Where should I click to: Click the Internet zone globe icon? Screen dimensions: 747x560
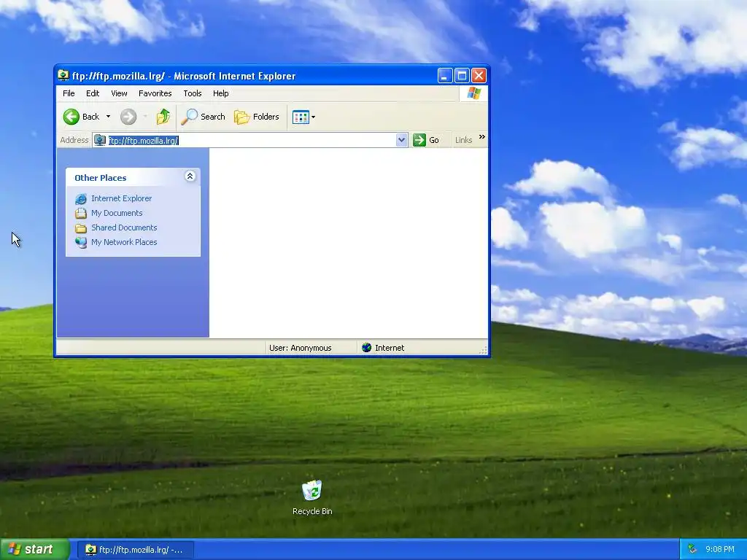(x=366, y=348)
